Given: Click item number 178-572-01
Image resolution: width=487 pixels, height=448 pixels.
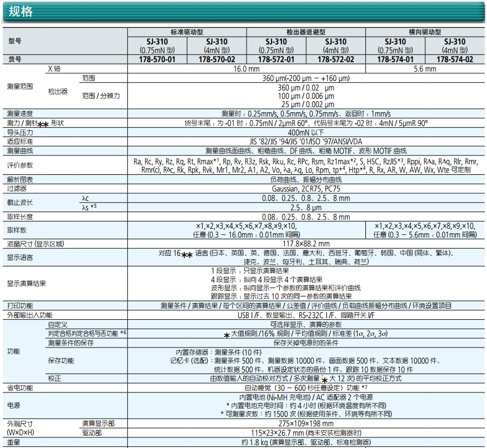Looking at the screenshot, I should tap(276, 59).
